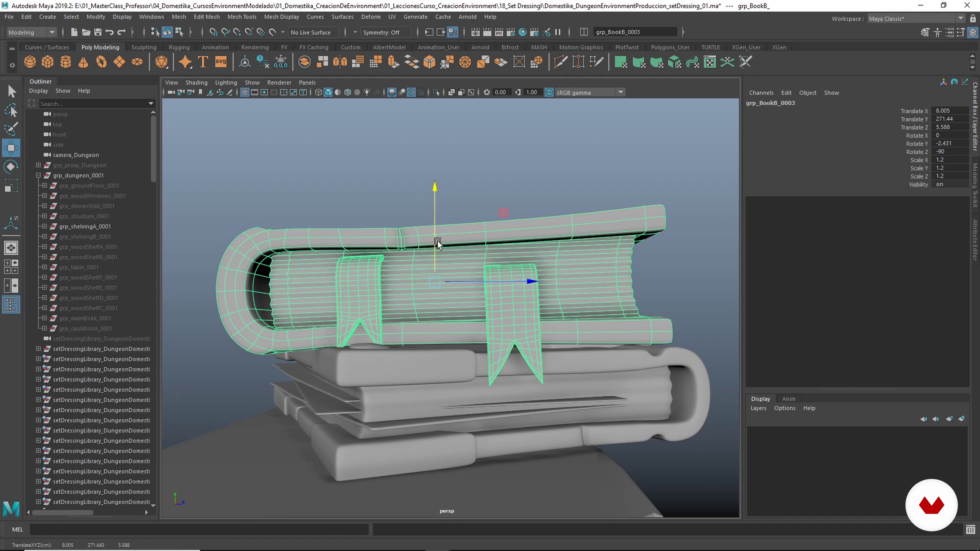Image resolution: width=980 pixels, height=551 pixels.
Task: Expand grp_shelvingA_0001 node
Action: 44,226
